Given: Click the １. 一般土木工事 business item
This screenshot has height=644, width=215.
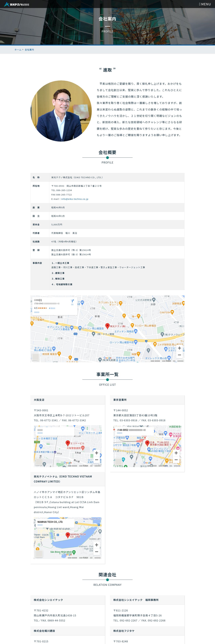Looking at the screenshot, I should [60, 263].
